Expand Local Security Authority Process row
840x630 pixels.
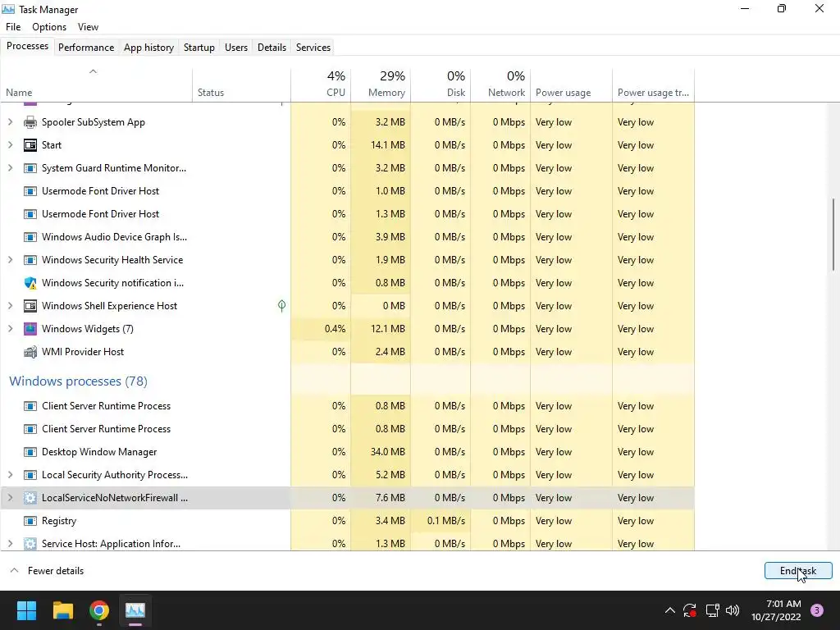tap(10, 475)
